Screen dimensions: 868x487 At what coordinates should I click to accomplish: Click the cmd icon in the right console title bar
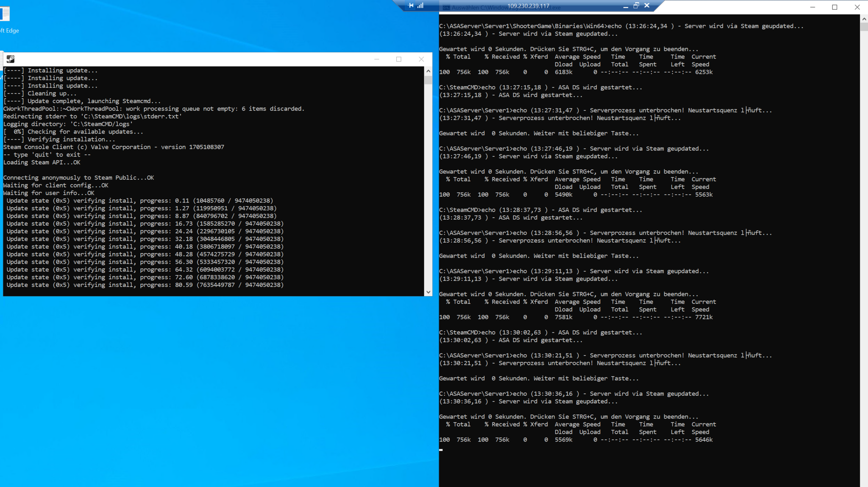[446, 8]
